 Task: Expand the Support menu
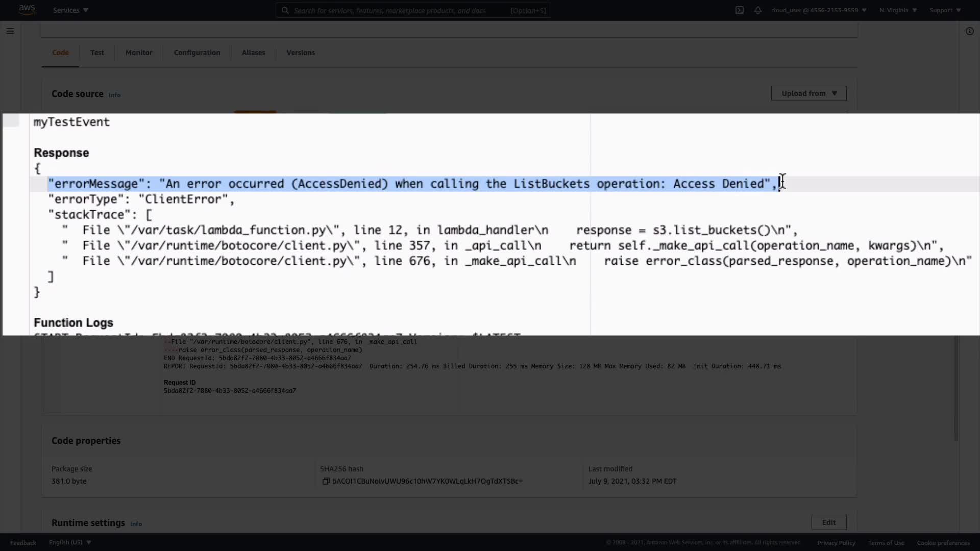tap(945, 10)
